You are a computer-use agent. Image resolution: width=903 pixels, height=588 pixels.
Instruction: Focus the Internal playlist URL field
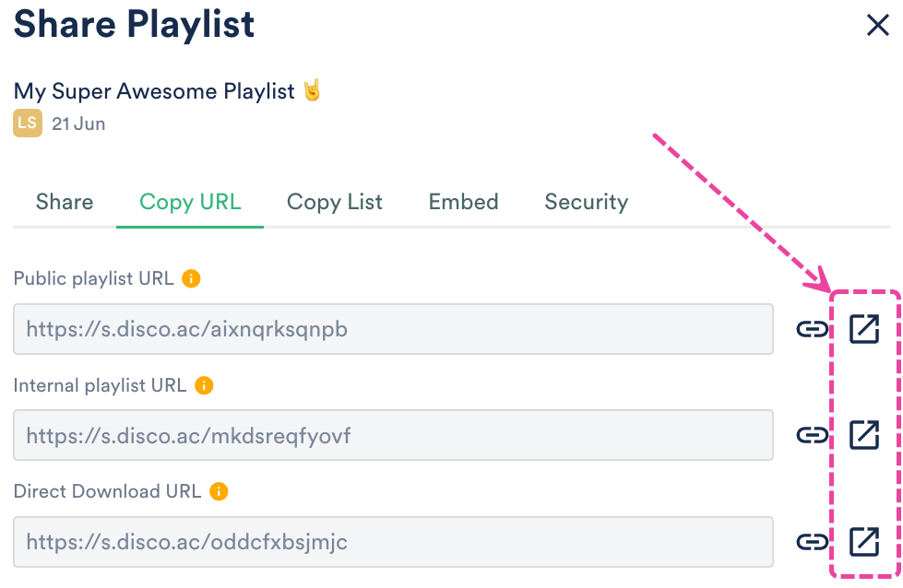(393, 435)
